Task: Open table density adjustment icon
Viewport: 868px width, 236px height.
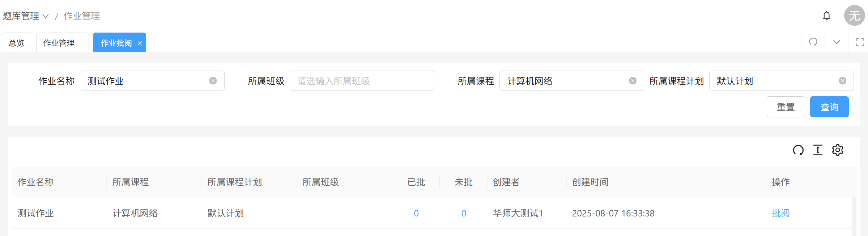Action: 818,150
